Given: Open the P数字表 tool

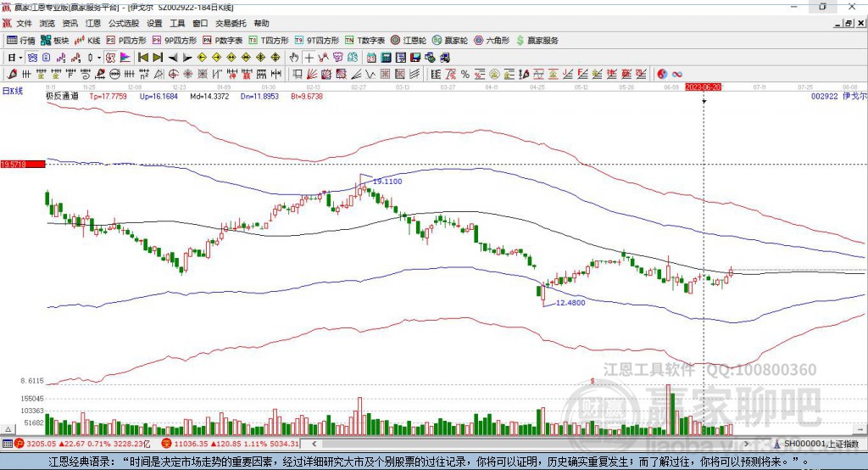Looking at the screenshot, I should 223,41.
